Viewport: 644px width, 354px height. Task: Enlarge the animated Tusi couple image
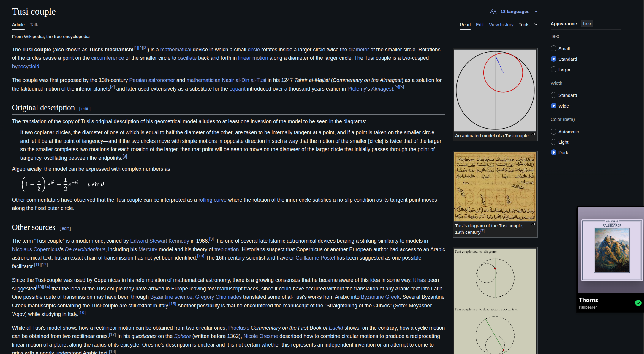click(x=533, y=135)
